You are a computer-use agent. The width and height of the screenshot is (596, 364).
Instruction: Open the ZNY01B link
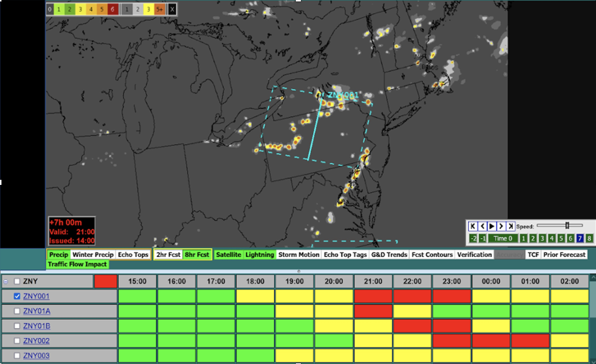pyautogui.click(x=37, y=326)
